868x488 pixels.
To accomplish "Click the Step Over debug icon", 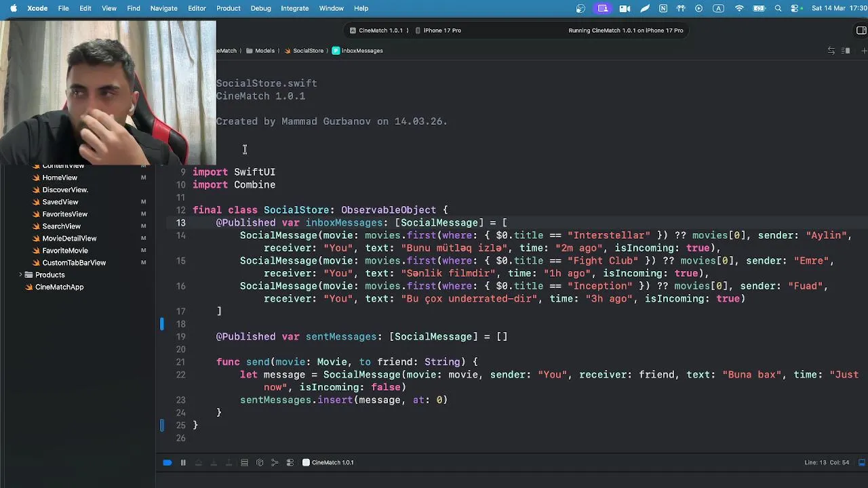I will pyautogui.click(x=199, y=462).
